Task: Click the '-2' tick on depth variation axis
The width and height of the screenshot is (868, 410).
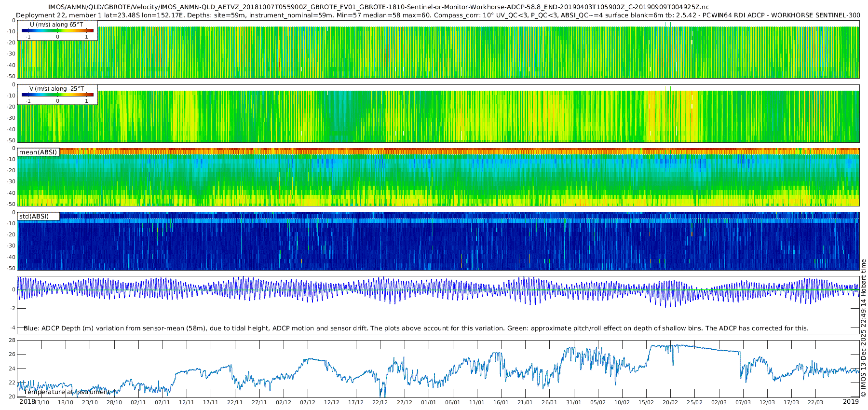Action: tap(13, 309)
